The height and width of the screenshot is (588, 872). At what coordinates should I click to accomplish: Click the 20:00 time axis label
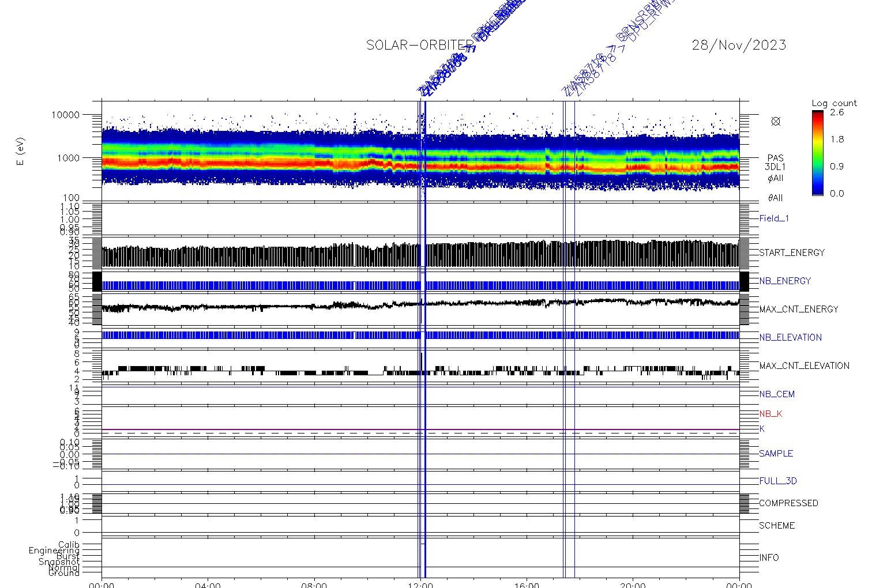click(x=633, y=585)
